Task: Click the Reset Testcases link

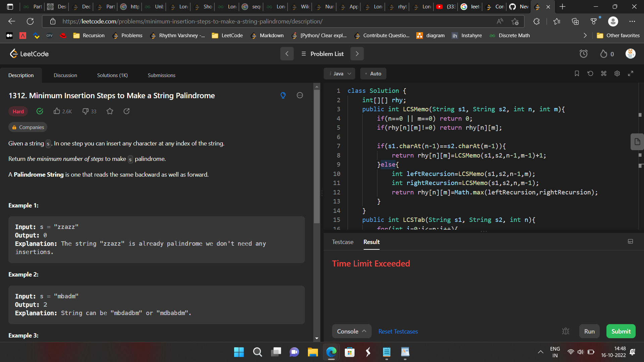Action: pyautogui.click(x=398, y=331)
